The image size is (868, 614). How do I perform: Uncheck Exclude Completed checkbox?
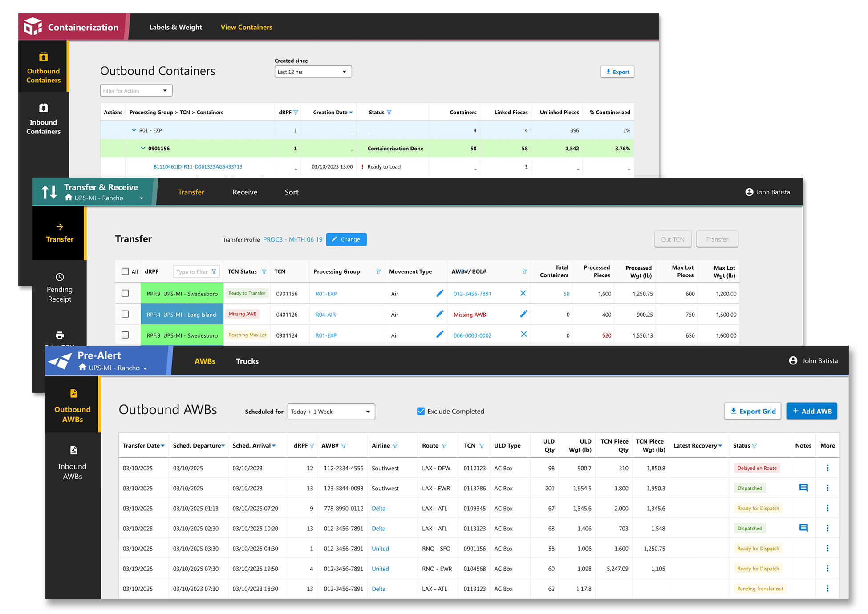pos(421,411)
